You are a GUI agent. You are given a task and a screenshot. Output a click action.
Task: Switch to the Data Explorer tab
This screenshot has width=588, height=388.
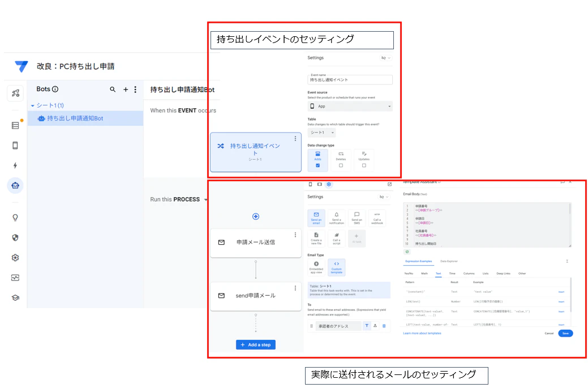(x=449, y=261)
